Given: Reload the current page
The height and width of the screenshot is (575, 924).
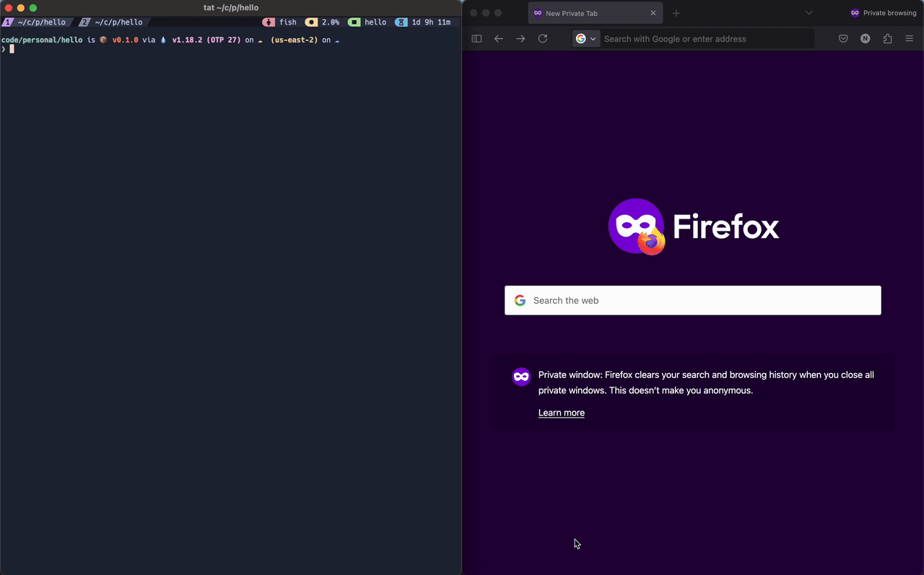Looking at the screenshot, I should click(x=543, y=38).
